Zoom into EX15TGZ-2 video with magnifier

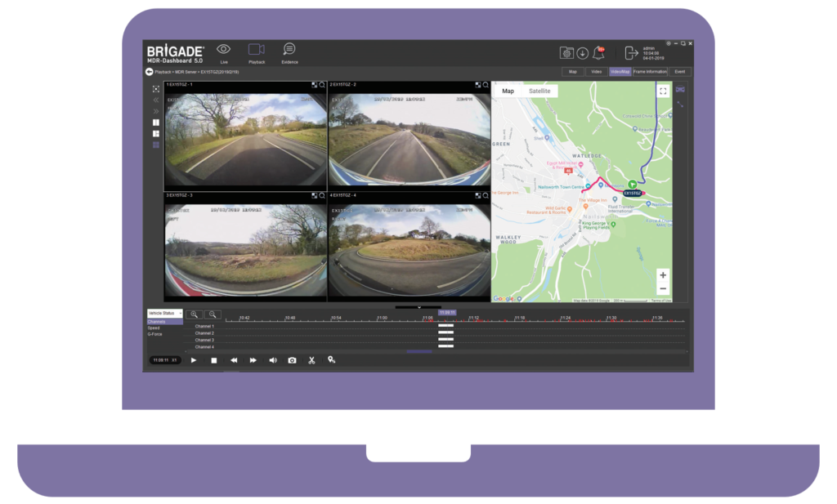coord(486,85)
